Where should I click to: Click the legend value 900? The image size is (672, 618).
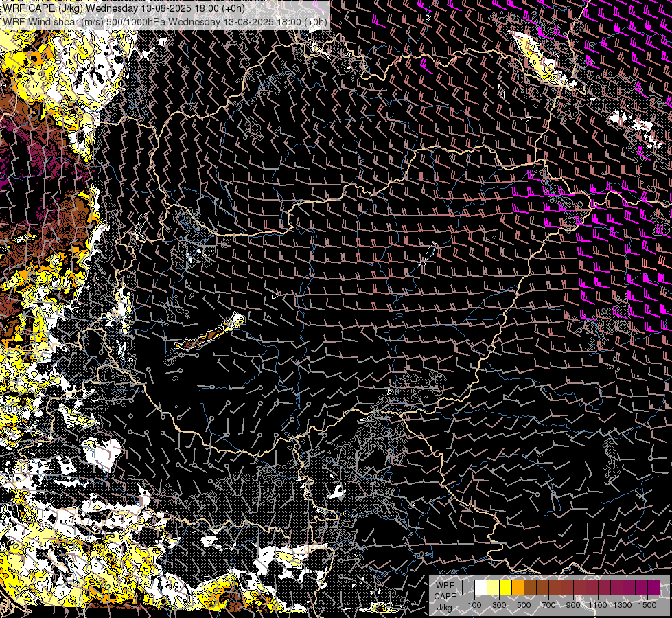pyautogui.click(x=573, y=605)
